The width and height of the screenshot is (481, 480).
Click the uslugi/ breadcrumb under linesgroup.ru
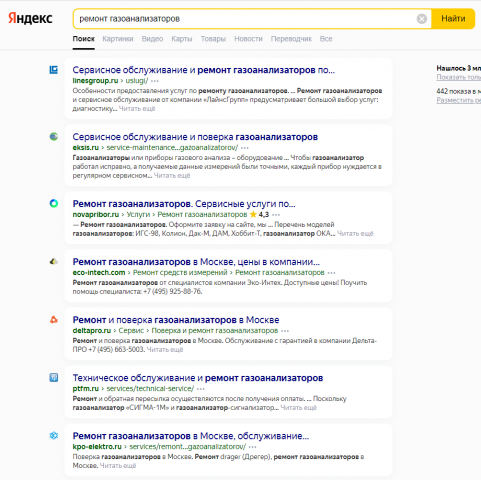(x=137, y=81)
